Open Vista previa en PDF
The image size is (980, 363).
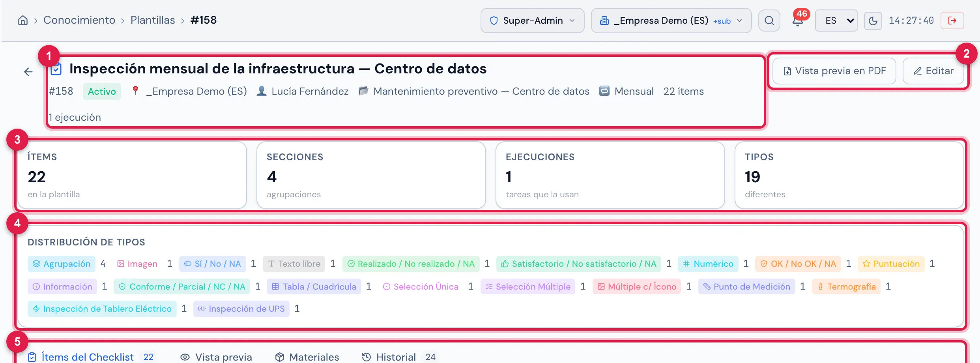click(x=834, y=71)
